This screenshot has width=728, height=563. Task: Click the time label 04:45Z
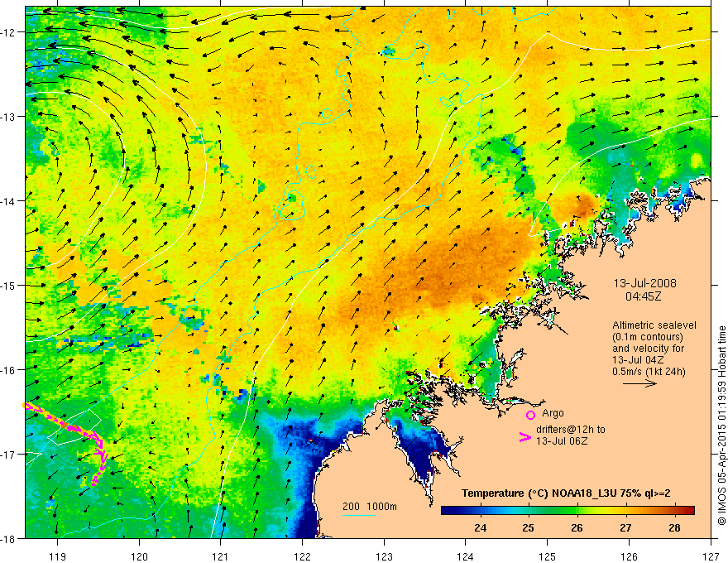(643, 296)
